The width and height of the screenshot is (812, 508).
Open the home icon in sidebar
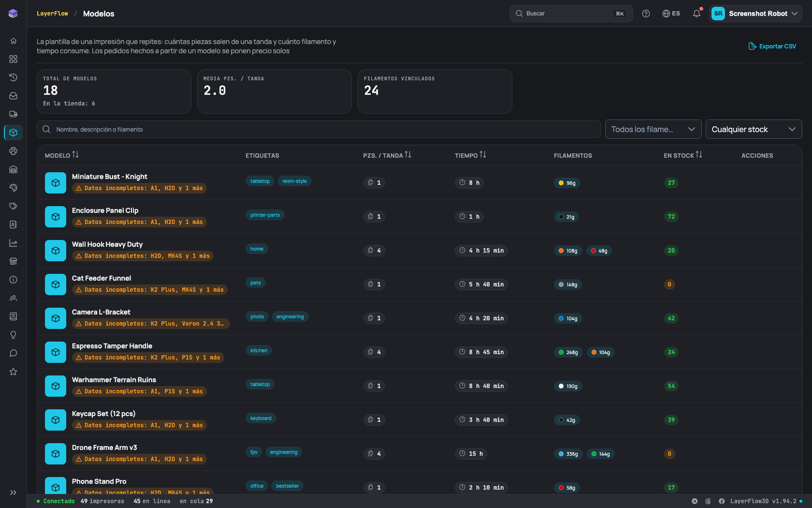click(13, 41)
